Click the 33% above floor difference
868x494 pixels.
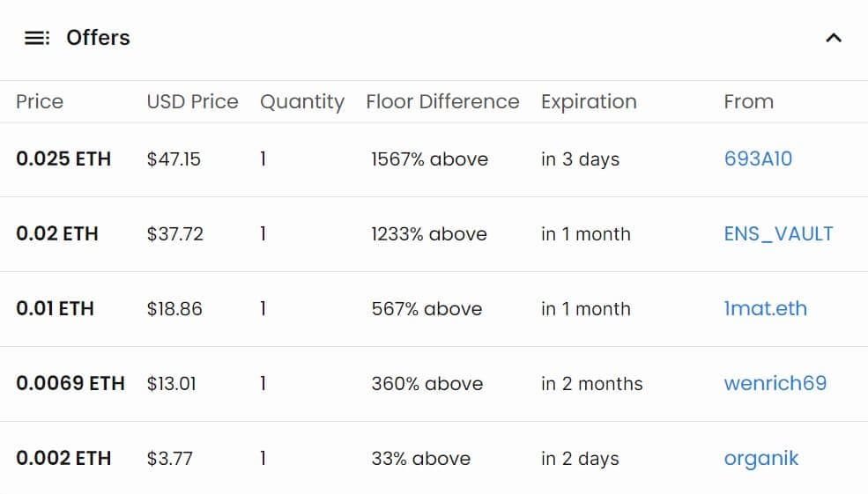420,459
